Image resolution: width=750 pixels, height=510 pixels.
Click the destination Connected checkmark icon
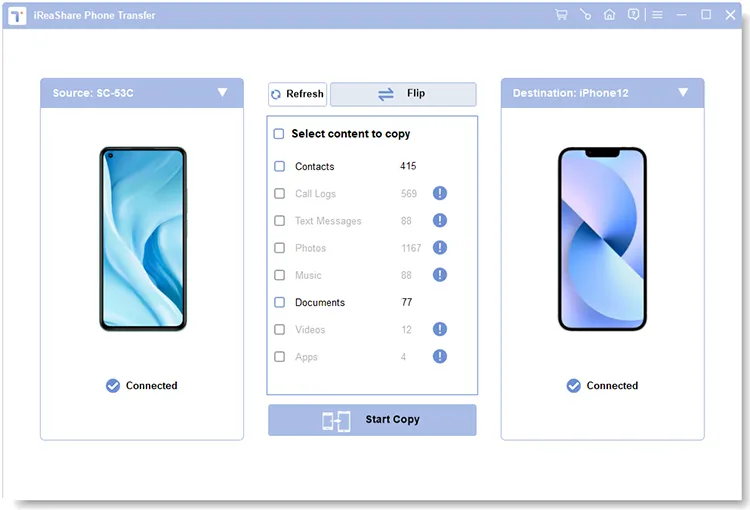coord(574,386)
